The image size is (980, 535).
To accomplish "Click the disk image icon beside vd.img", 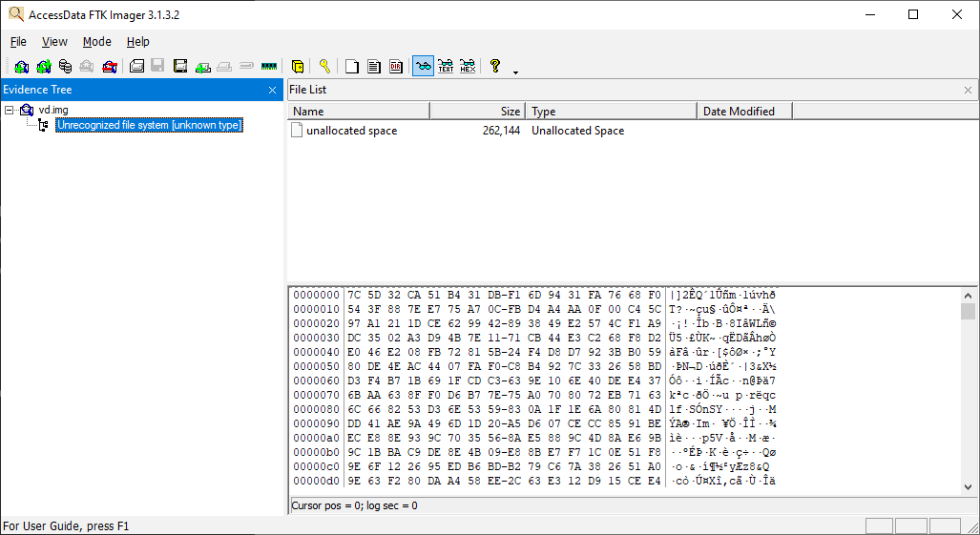I will tap(27, 110).
